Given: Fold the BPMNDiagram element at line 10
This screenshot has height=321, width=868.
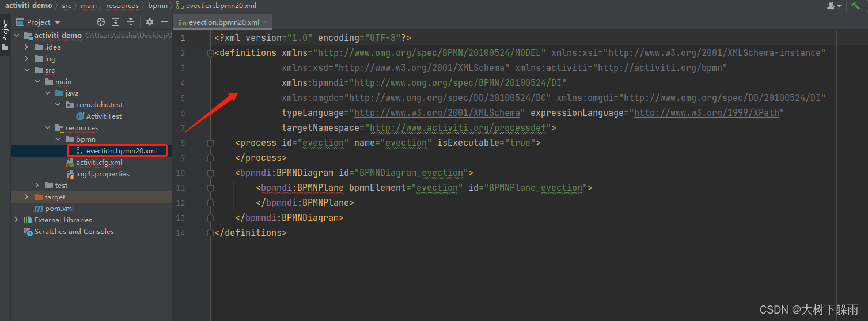Looking at the screenshot, I should coord(211,173).
